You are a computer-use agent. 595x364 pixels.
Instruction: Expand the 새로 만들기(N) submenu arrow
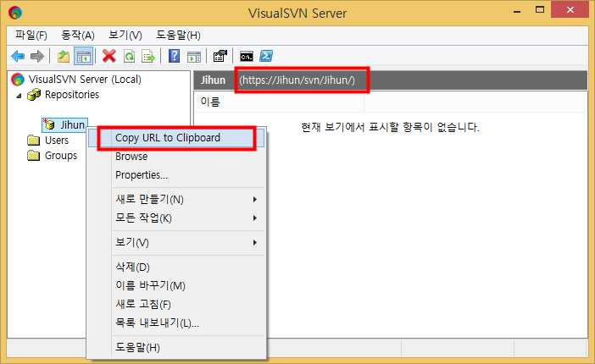pyautogui.click(x=255, y=200)
